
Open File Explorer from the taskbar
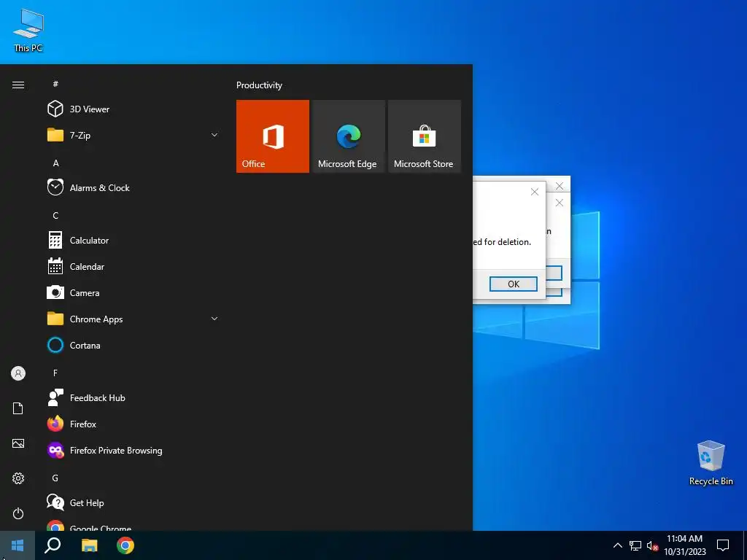pyautogui.click(x=89, y=545)
